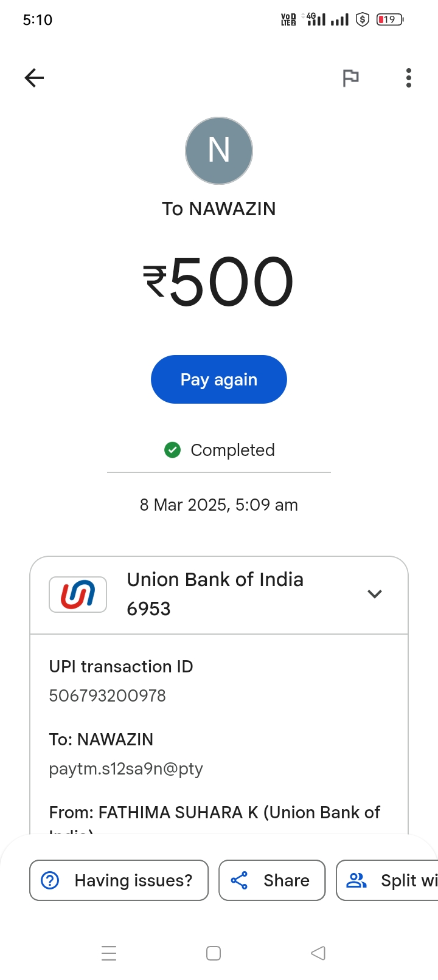438x980 pixels.
Task: Tap the Android back triangle button
Action: (318, 953)
